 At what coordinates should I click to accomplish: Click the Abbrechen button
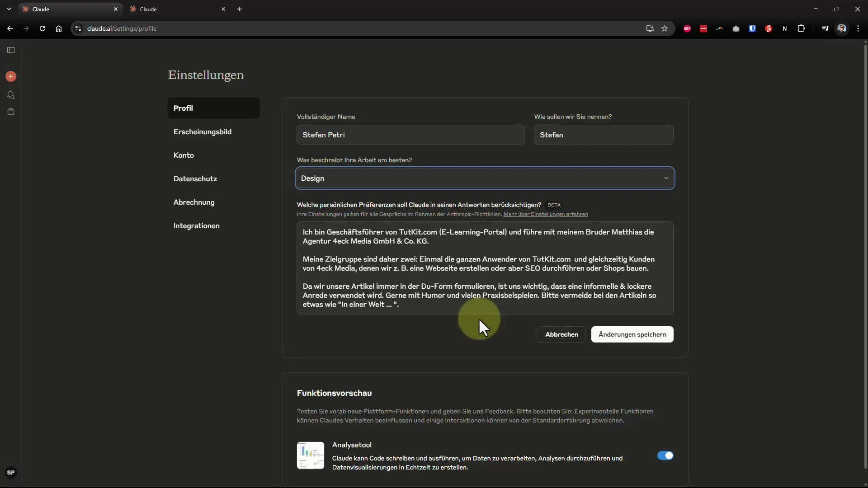coord(561,334)
